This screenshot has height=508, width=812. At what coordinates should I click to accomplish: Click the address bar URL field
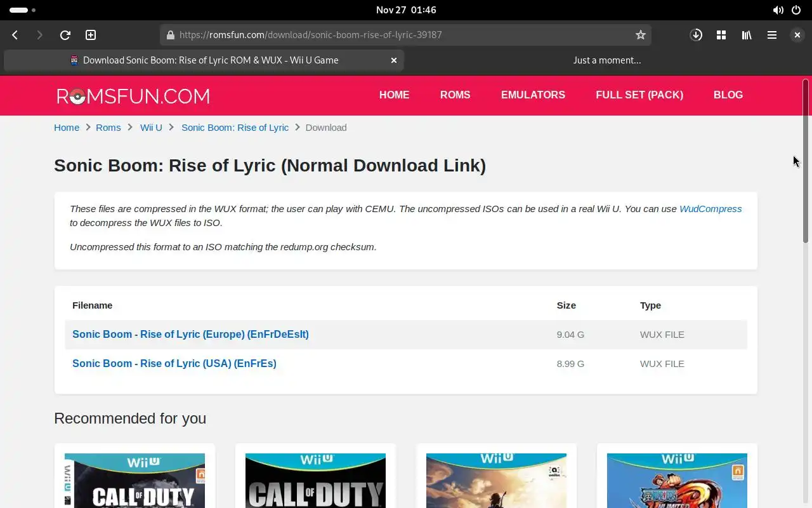[x=406, y=35]
